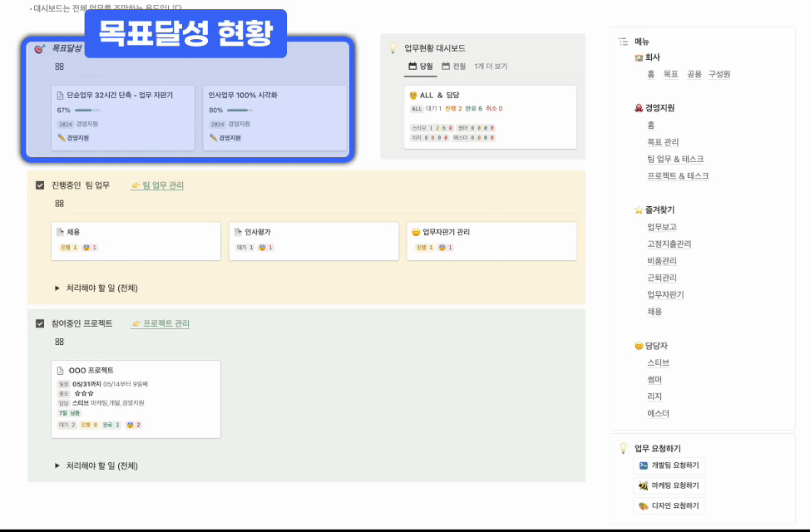Switch to the 당월 tab

(420, 66)
